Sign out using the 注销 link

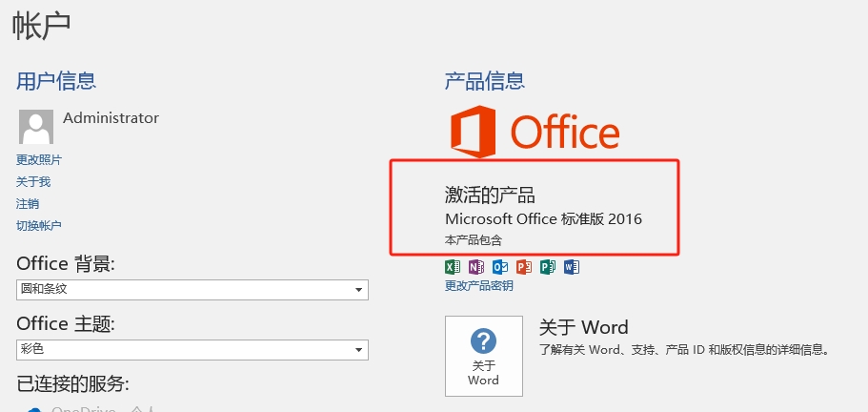(28, 204)
